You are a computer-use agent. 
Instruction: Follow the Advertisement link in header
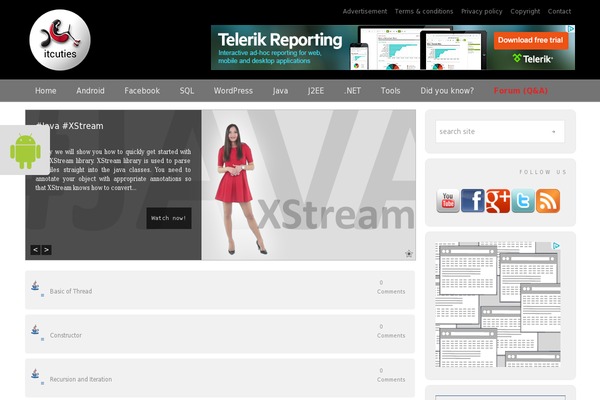[365, 11]
